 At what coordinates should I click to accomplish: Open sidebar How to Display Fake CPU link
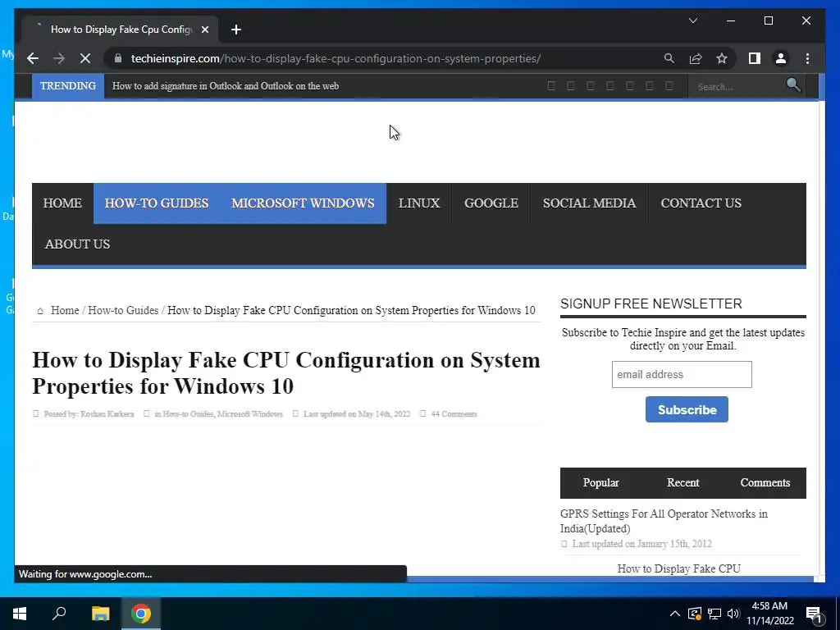pyautogui.click(x=678, y=568)
